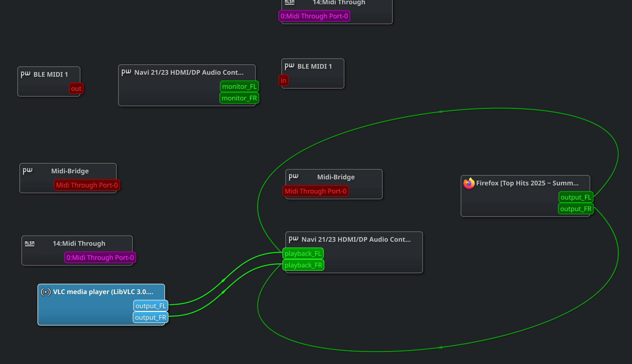Click the PipeWire icon on Navi playback node

(293, 239)
